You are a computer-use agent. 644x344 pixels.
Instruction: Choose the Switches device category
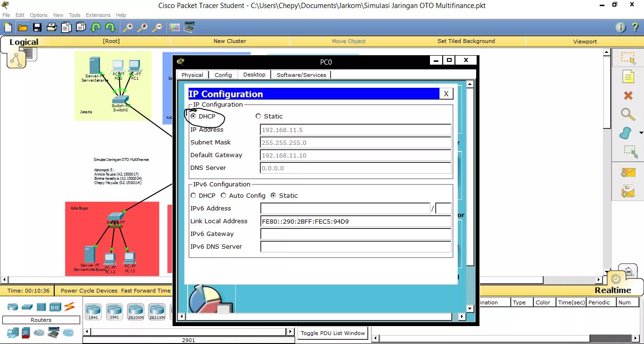click(x=27, y=307)
